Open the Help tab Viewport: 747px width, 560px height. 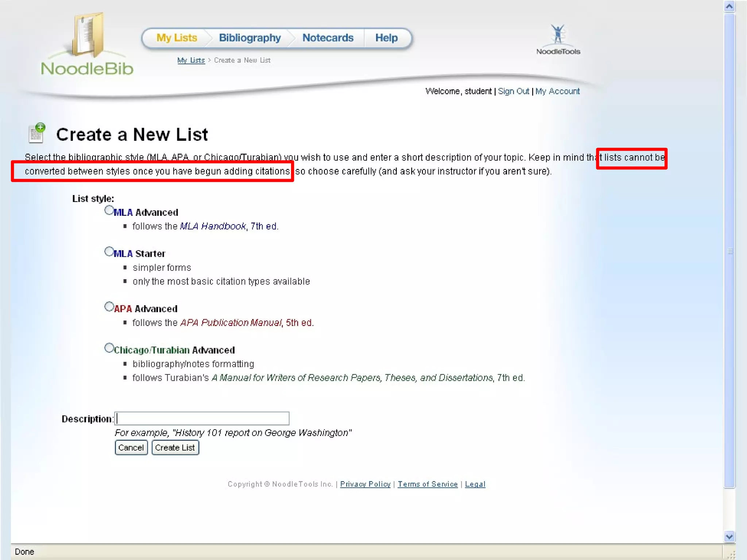point(386,38)
